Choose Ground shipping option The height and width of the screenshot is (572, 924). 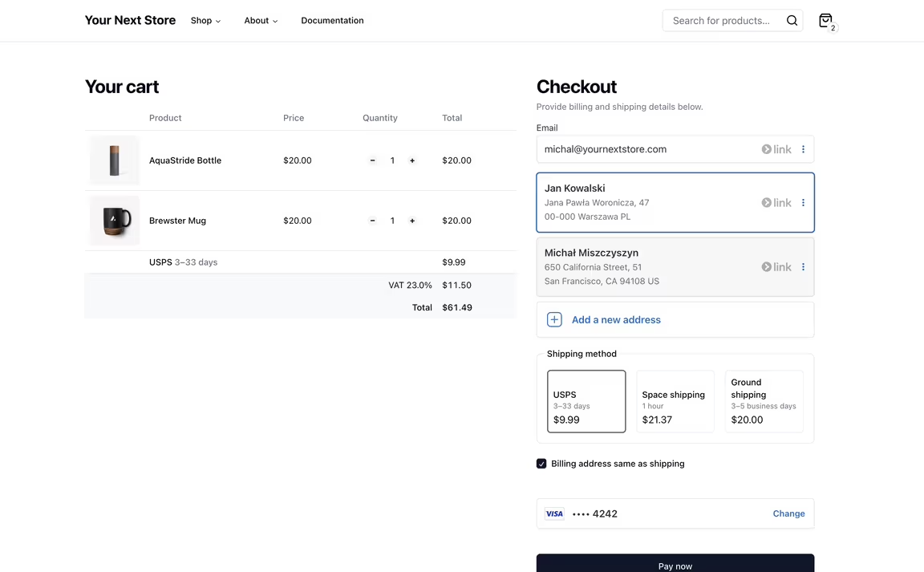[764, 401]
